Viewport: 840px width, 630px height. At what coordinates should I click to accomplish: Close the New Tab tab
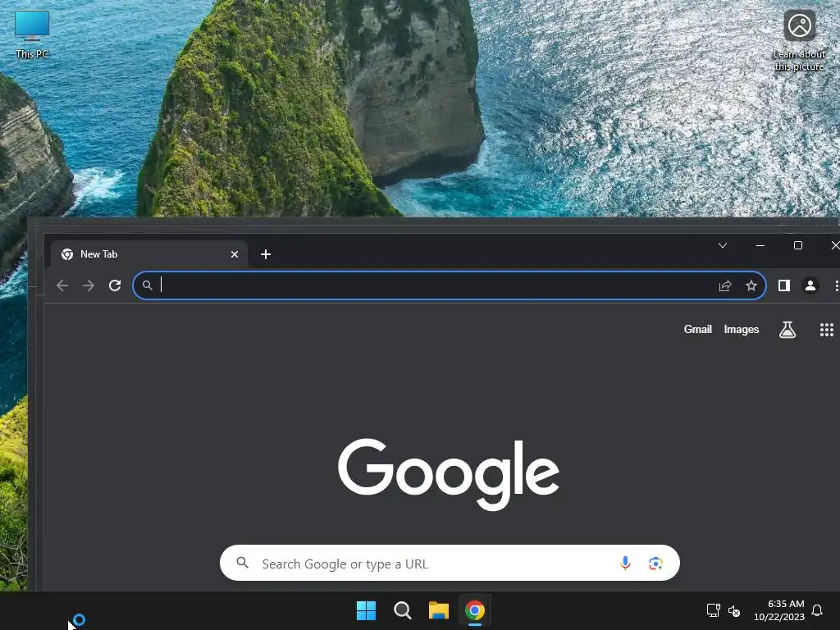coord(234,254)
